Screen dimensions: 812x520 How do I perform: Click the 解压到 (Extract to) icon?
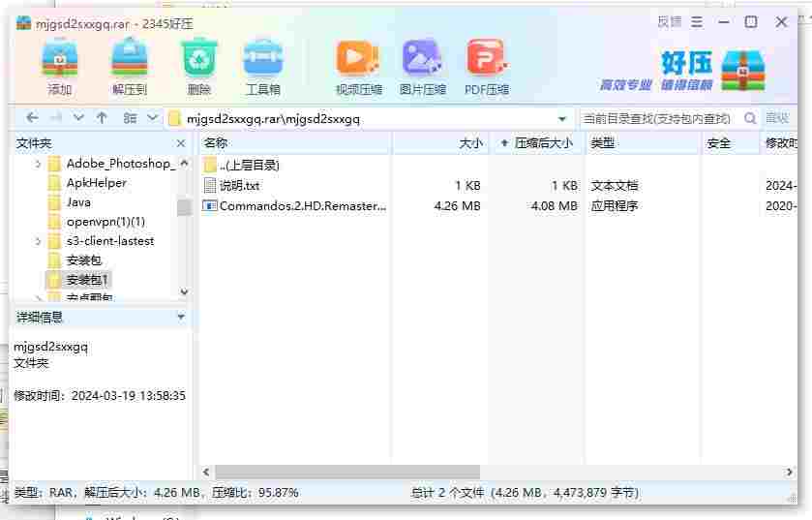130,66
